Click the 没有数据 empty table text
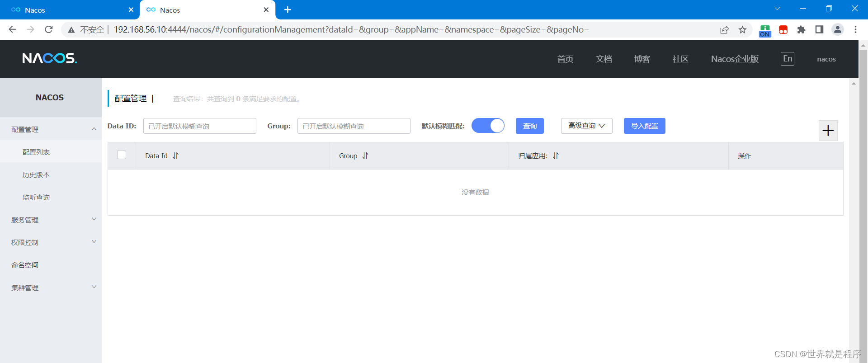 coord(475,192)
